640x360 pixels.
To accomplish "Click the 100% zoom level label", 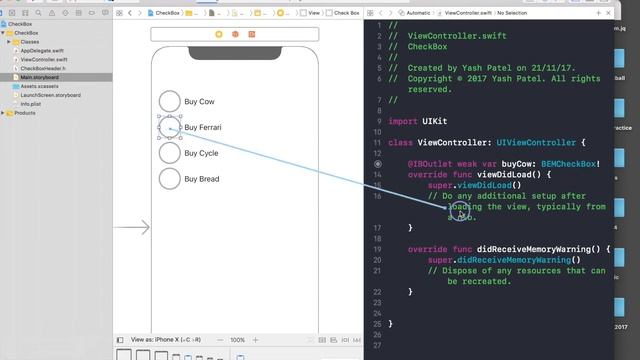I will (238, 340).
